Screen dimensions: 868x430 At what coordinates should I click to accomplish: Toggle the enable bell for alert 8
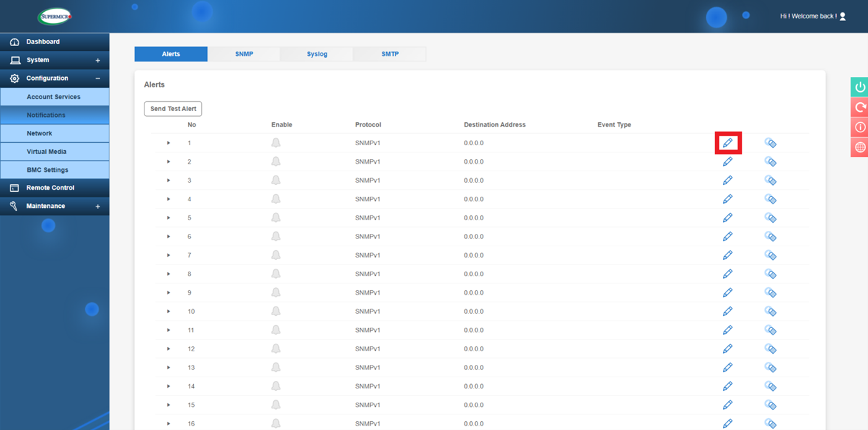point(276,274)
